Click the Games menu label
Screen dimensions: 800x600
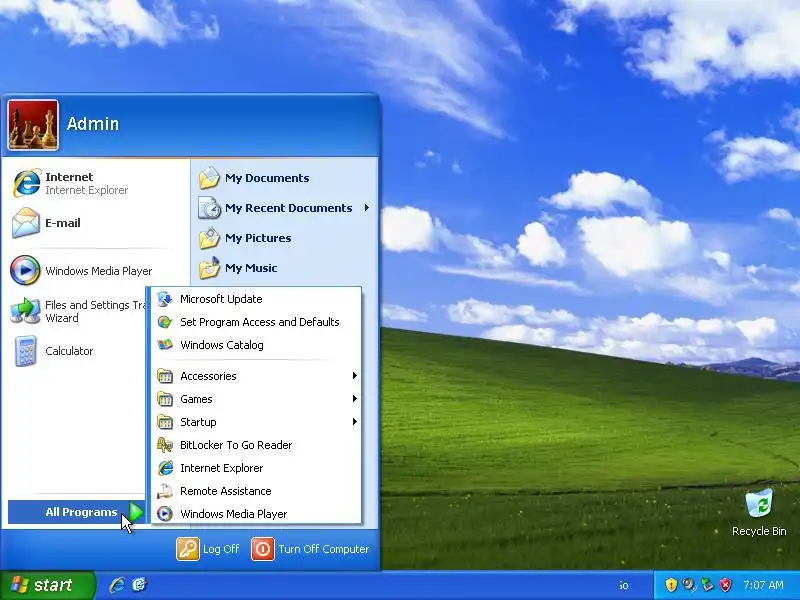tap(196, 399)
